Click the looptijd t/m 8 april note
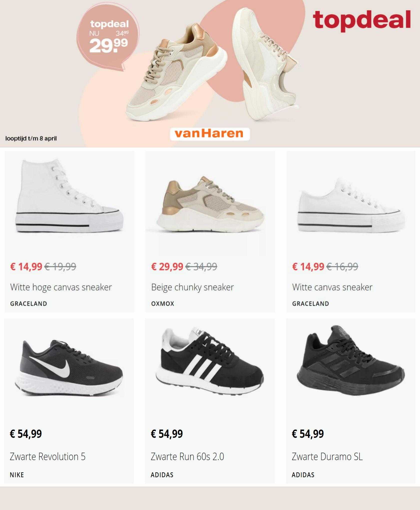The width and height of the screenshot is (420, 510). click(x=31, y=138)
